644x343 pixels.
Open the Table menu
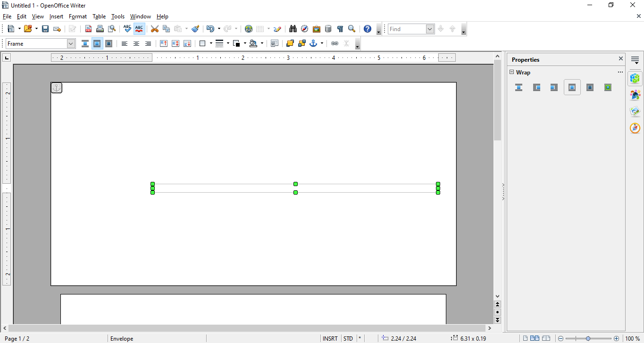pyautogui.click(x=99, y=16)
